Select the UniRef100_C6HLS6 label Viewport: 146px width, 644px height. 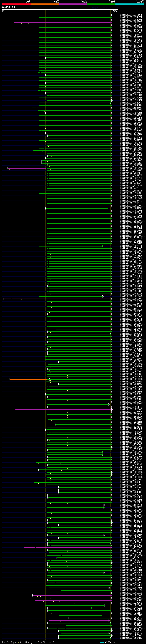click(131, 374)
